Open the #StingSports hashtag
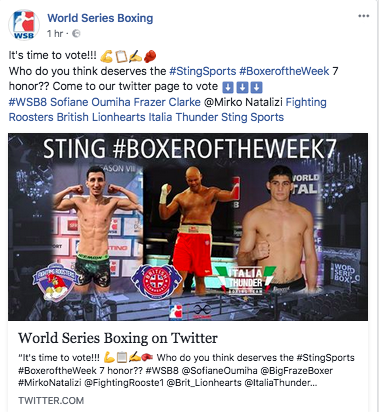Screen dimensions: 382x412 coord(203,71)
